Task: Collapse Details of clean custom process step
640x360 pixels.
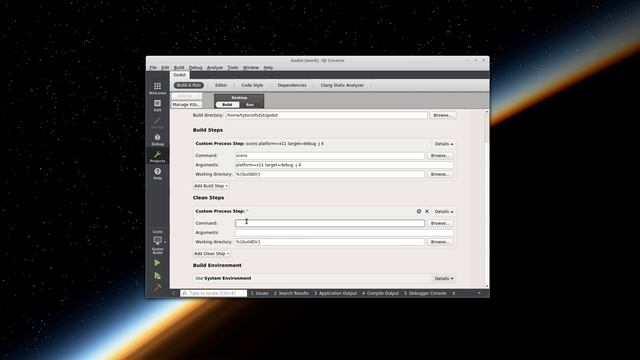Action: pos(444,211)
